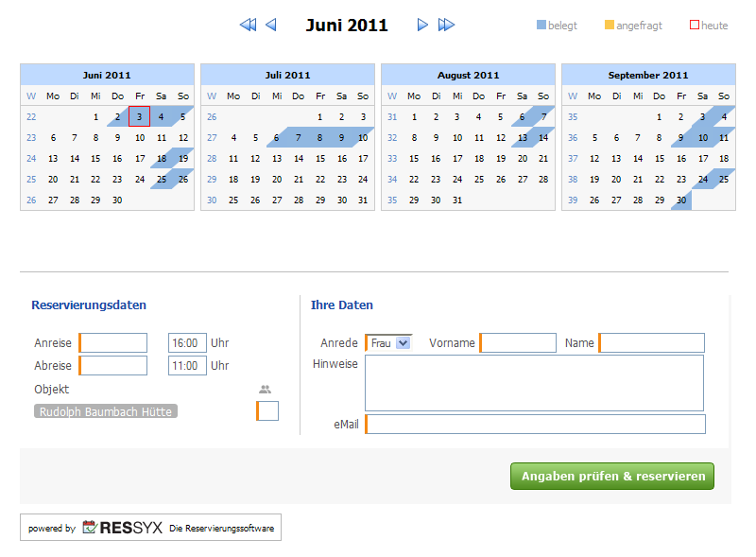The image size is (756, 557).
Task: Click the Hinweise notes text area
Action: 535,383
